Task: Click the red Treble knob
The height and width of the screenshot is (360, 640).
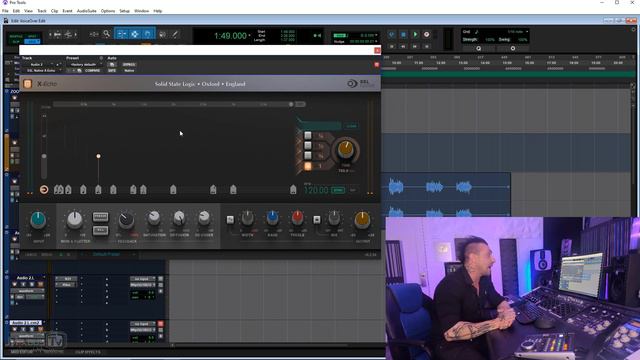Action: (298, 218)
